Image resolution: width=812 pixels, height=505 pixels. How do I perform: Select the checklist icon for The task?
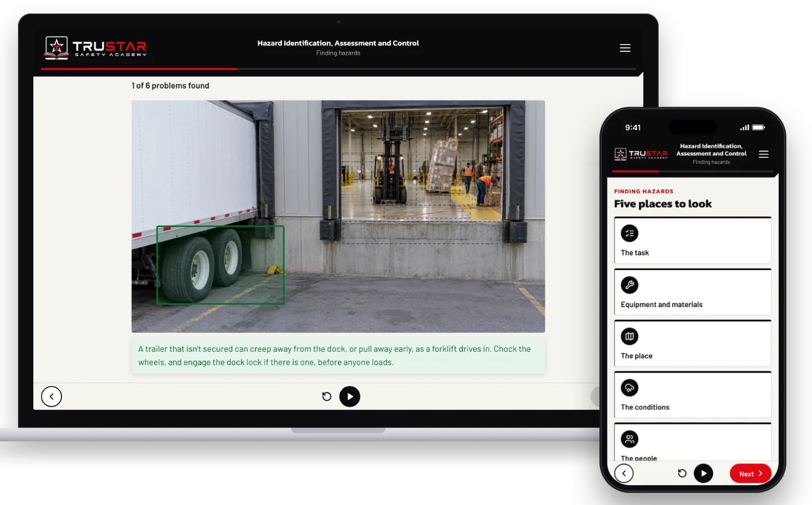tap(629, 233)
